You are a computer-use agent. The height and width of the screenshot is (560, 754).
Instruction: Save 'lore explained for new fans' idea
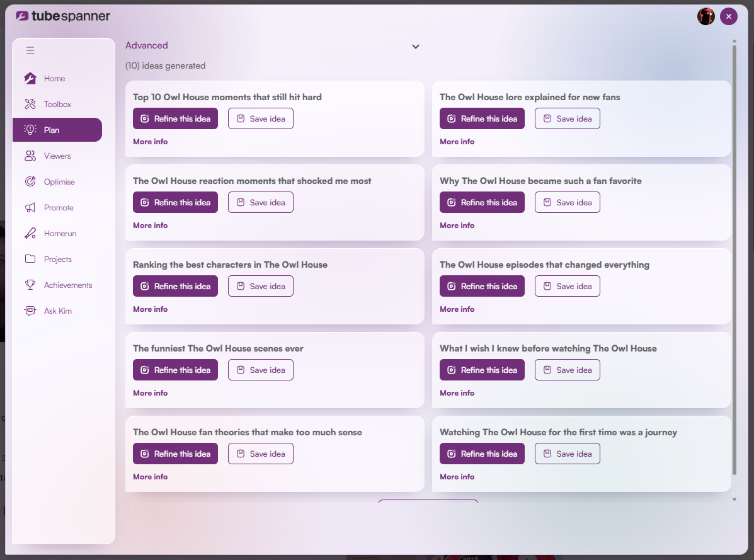point(568,118)
